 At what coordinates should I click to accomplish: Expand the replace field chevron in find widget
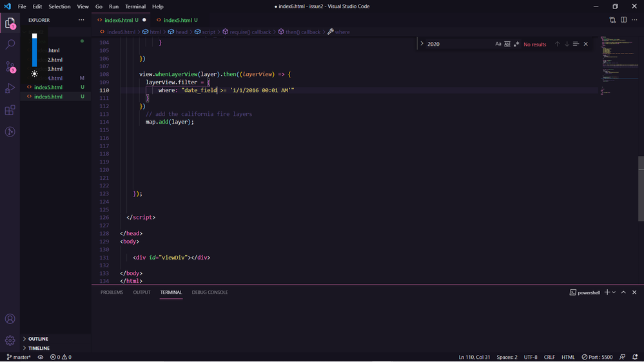[x=422, y=44]
